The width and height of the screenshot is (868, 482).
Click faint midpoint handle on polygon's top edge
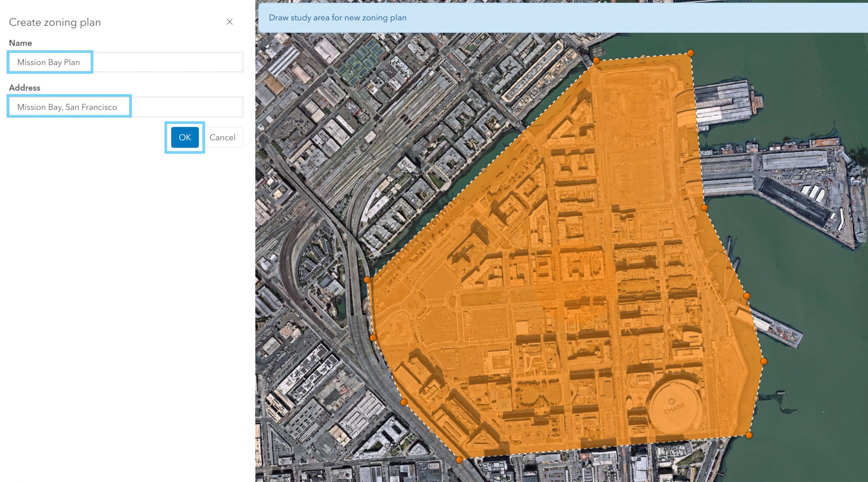pos(643,57)
